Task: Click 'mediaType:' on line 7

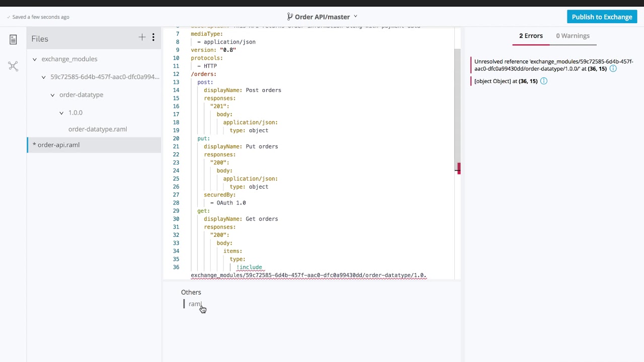Action: pyautogui.click(x=207, y=34)
